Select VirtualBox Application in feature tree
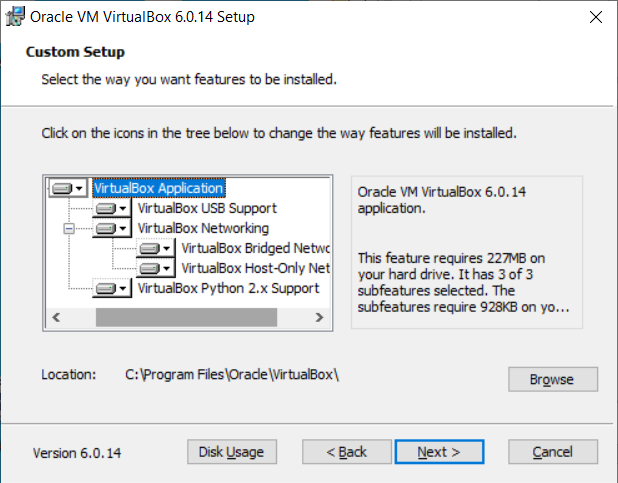 (x=158, y=188)
